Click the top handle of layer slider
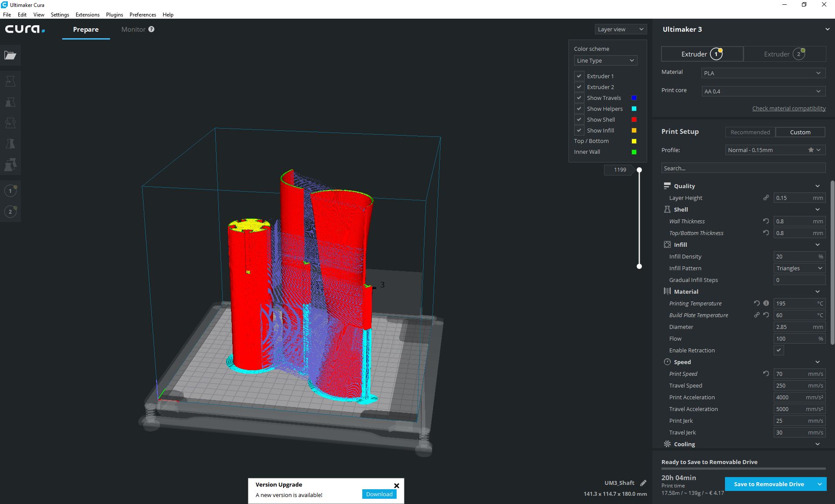835x504 pixels. coord(639,170)
